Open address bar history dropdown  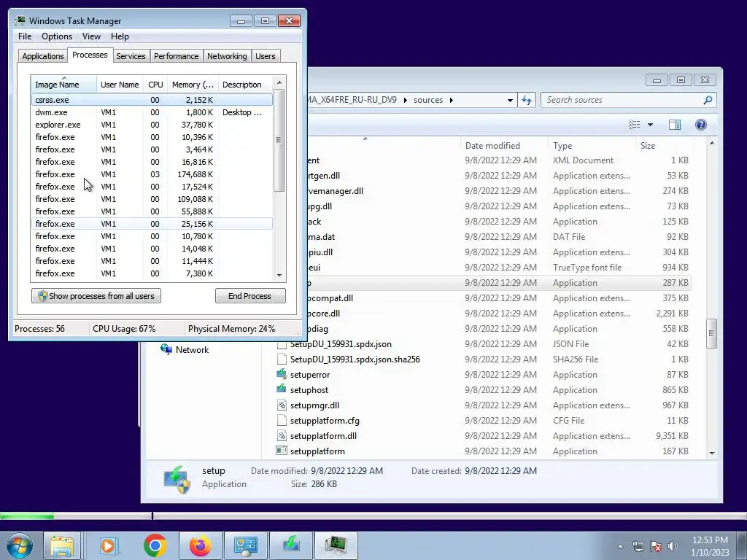[510, 100]
